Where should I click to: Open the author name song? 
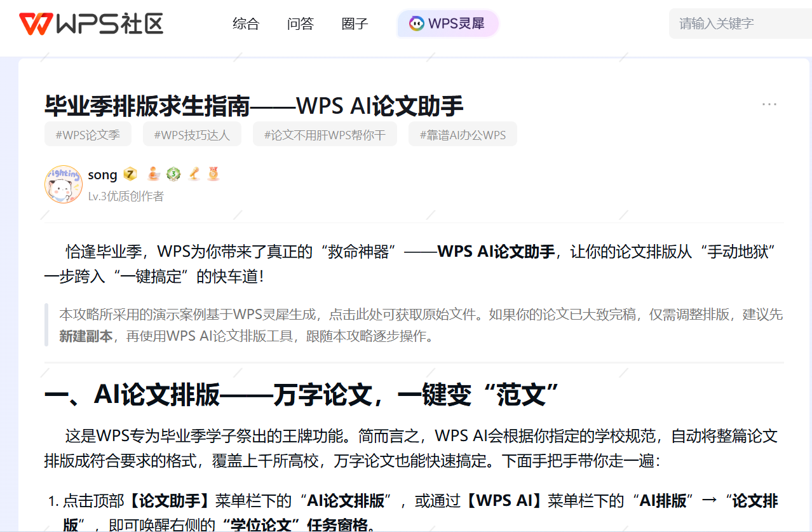pyautogui.click(x=102, y=175)
